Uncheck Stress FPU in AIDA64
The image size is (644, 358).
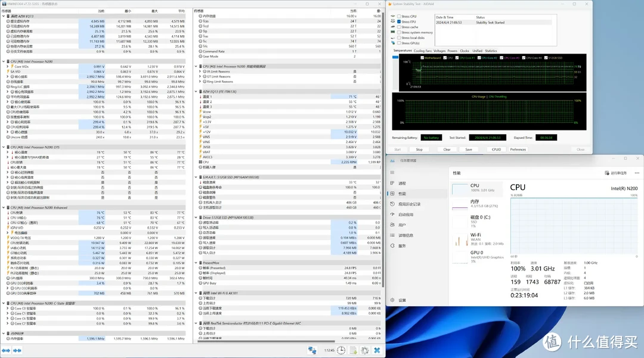point(399,21)
